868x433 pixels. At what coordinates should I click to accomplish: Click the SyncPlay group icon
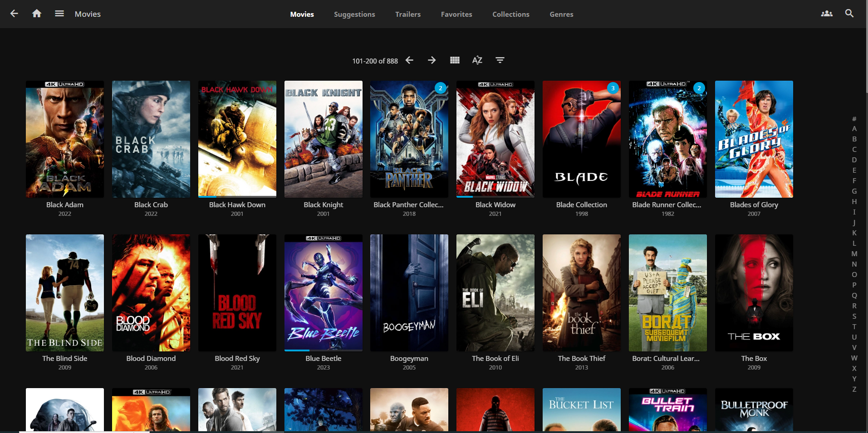click(x=827, y=14)
